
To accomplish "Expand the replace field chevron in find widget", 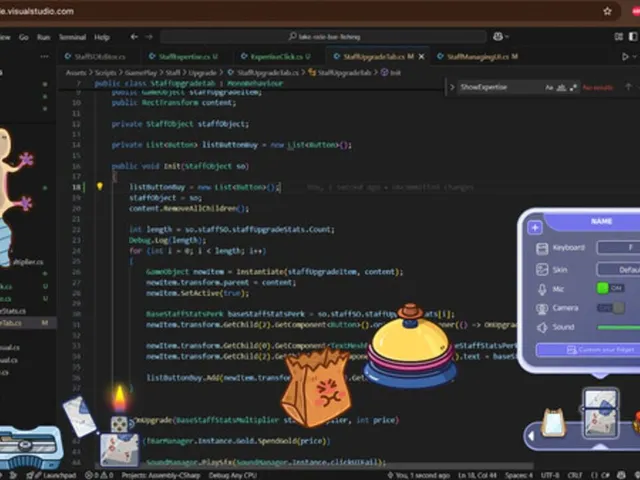I will (452, 87).
